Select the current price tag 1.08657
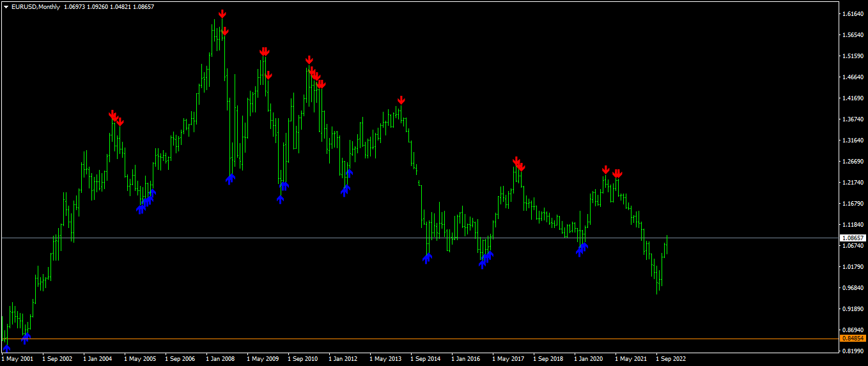 pyautogui.click(x=854, y=238)
